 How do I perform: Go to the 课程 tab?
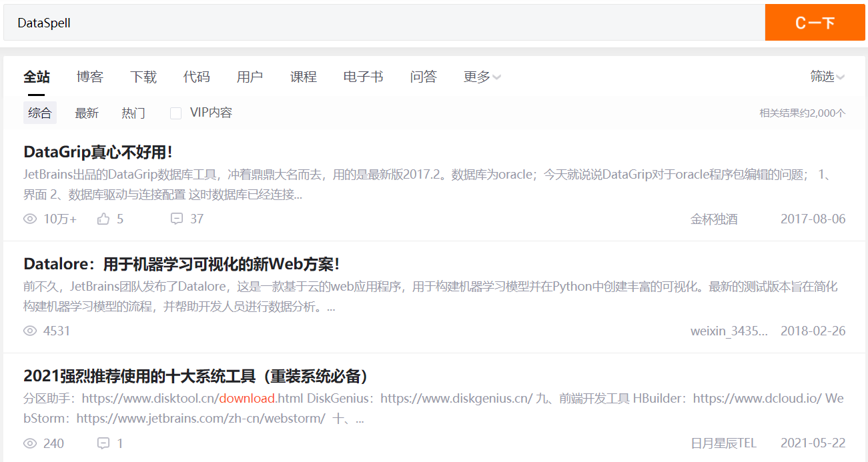pyautogui.click(x=304, y=77)
